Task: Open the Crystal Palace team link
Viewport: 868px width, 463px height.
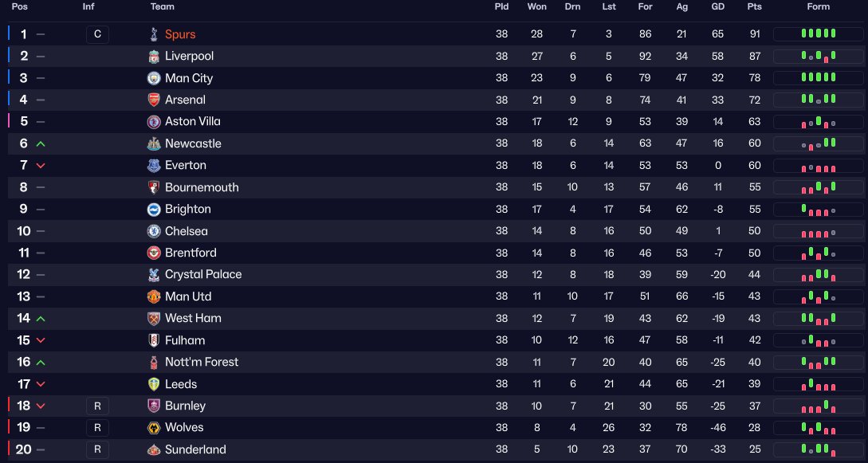Action: 203,274
